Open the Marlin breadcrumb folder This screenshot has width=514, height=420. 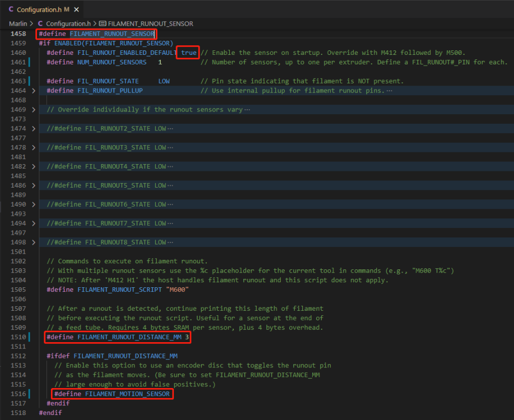[x=18, y=24]
